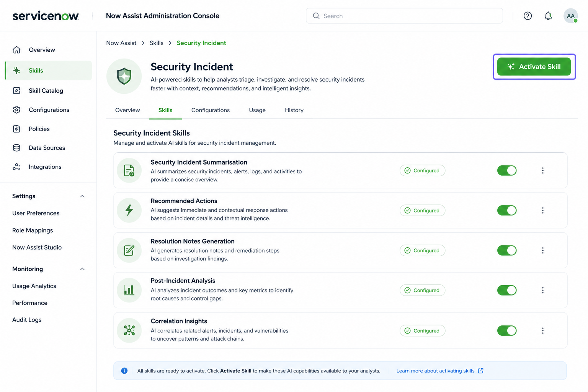
Task: Click the Data Sources database icon
Action: pos(16,148)
